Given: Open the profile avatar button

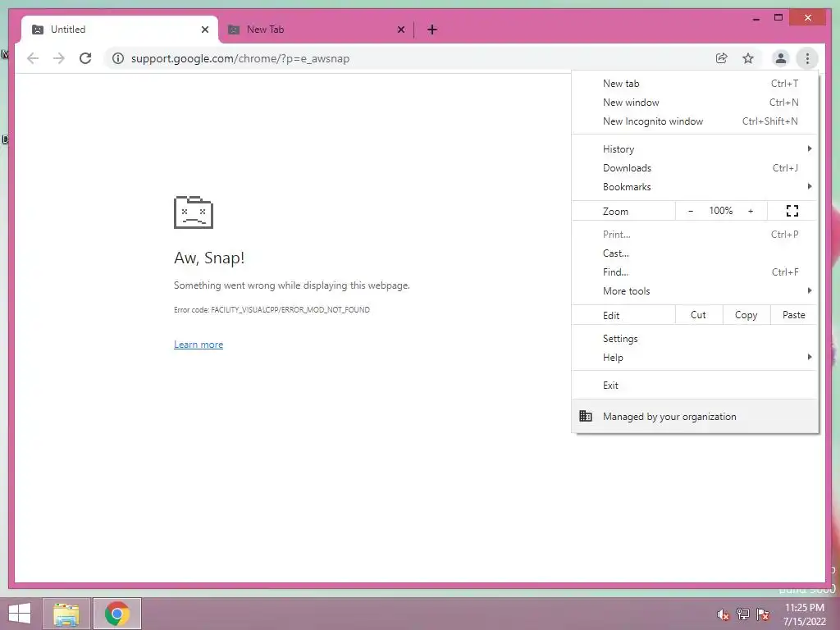Looking at the screenshot, I should (781, 58).
